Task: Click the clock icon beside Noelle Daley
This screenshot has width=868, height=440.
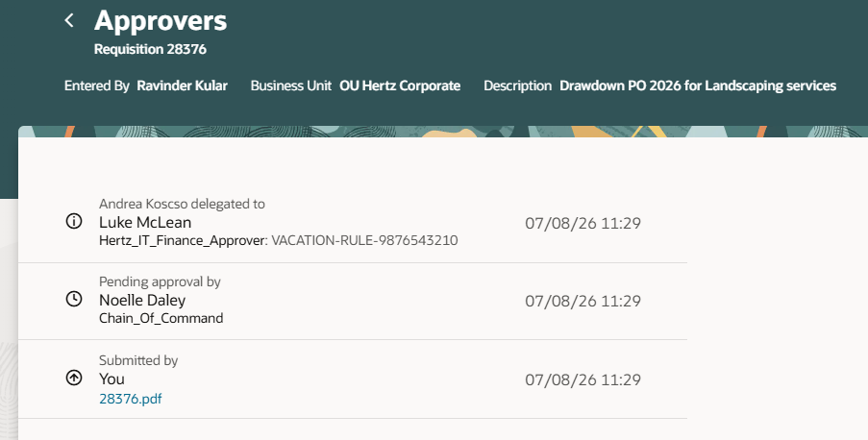Action: [74, 299]
